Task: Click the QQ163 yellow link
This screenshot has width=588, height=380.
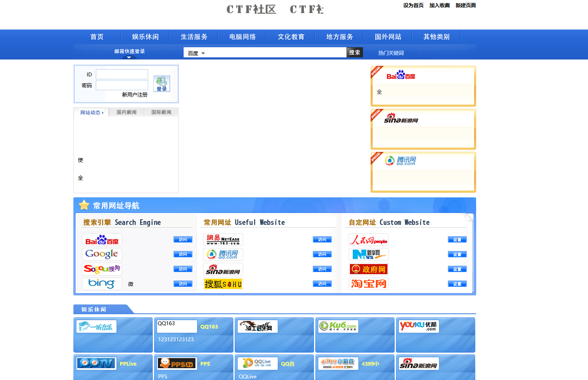Action: (209, 327)
